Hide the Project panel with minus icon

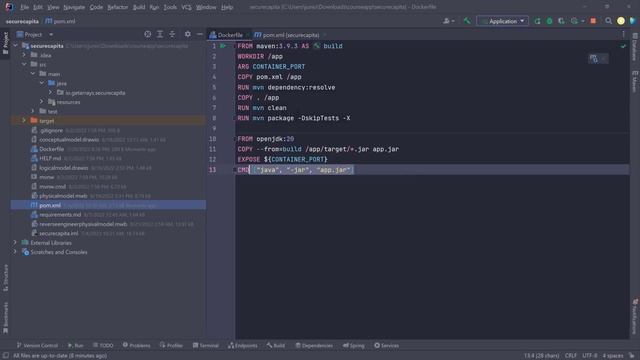click(x=200, y=34)
